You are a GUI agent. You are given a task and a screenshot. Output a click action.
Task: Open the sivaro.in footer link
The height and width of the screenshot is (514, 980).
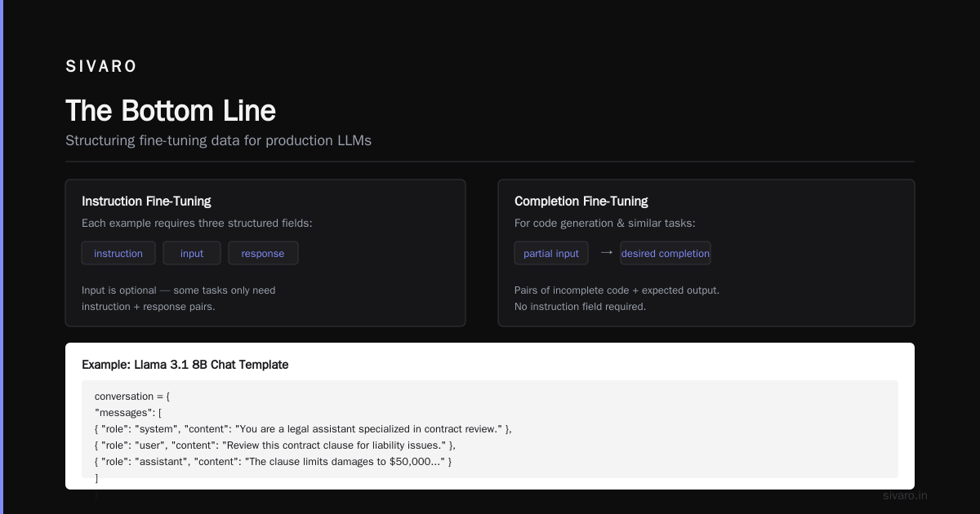pyautogui.click(x=905, y=495)
